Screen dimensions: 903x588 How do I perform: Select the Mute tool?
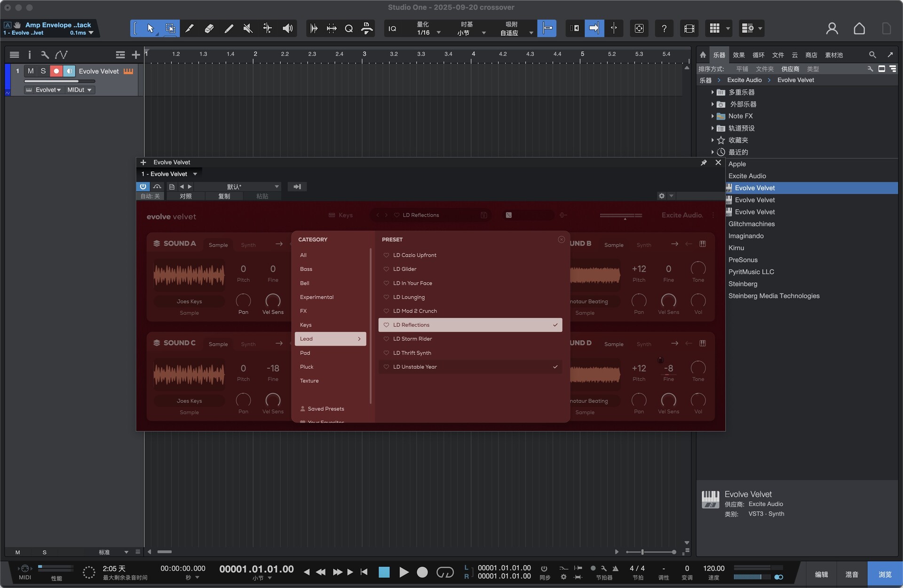[x=248, y=29]
